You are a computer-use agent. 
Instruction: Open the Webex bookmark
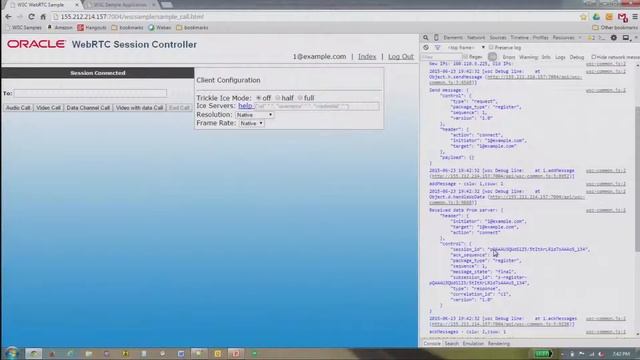click(160, 27)
